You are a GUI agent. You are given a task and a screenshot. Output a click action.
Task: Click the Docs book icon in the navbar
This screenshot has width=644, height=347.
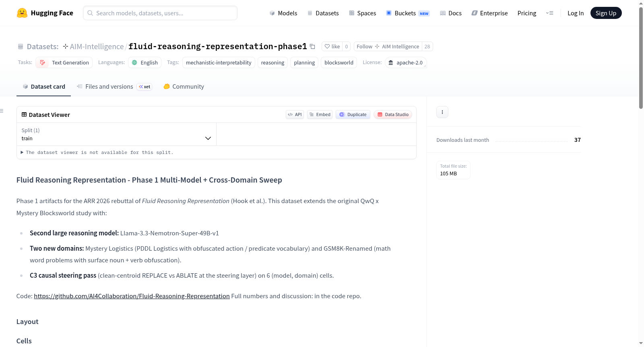tap(443, 13)
